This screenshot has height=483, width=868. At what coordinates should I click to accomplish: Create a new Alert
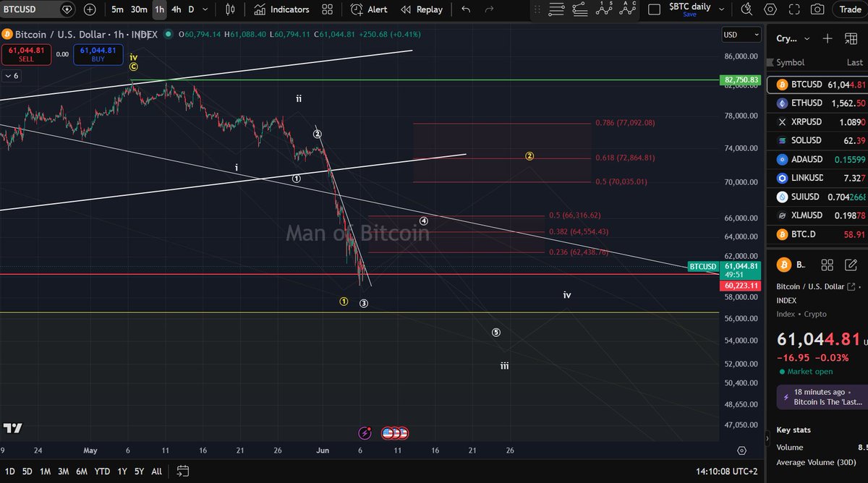(x=369, y=9)
